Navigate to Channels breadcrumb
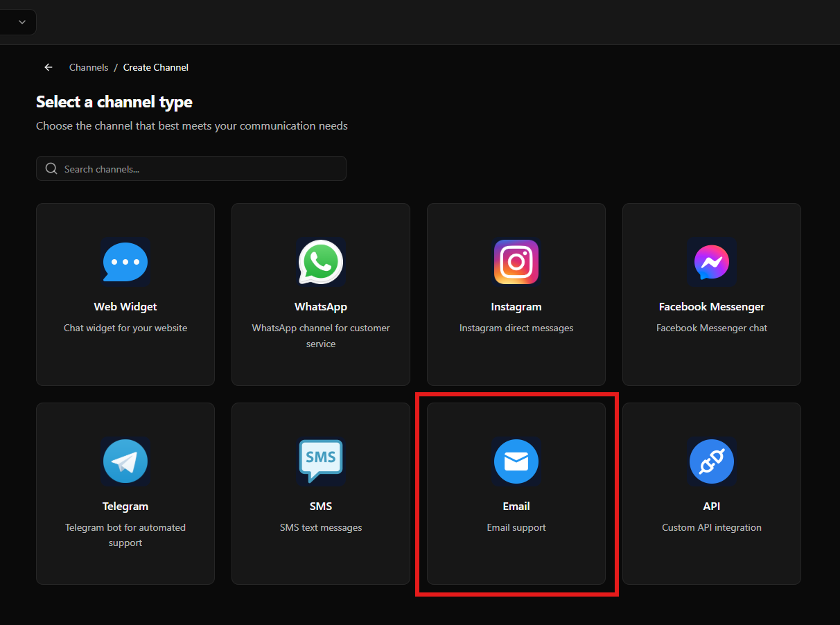This screenshot has width=840, height=625. pyautogui.click(x=89, y=67)
